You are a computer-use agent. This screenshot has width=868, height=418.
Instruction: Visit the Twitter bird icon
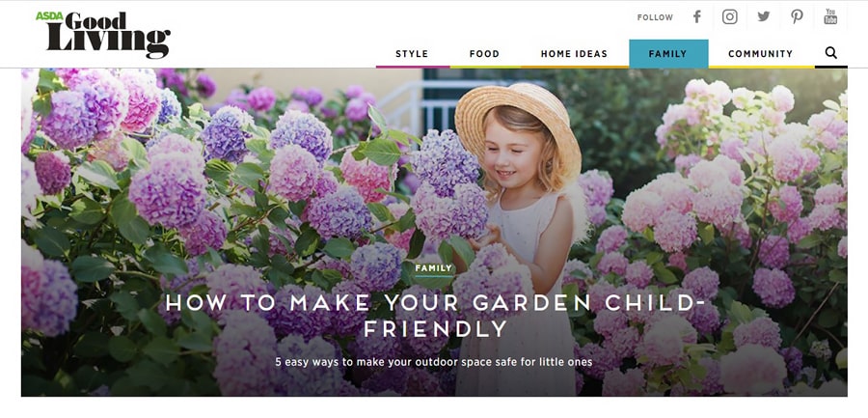tap(764, 16)
